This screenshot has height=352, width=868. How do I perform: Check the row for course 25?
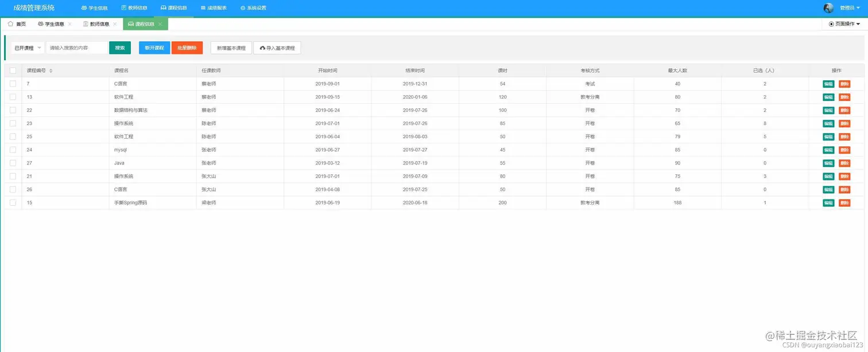[13, 136]
